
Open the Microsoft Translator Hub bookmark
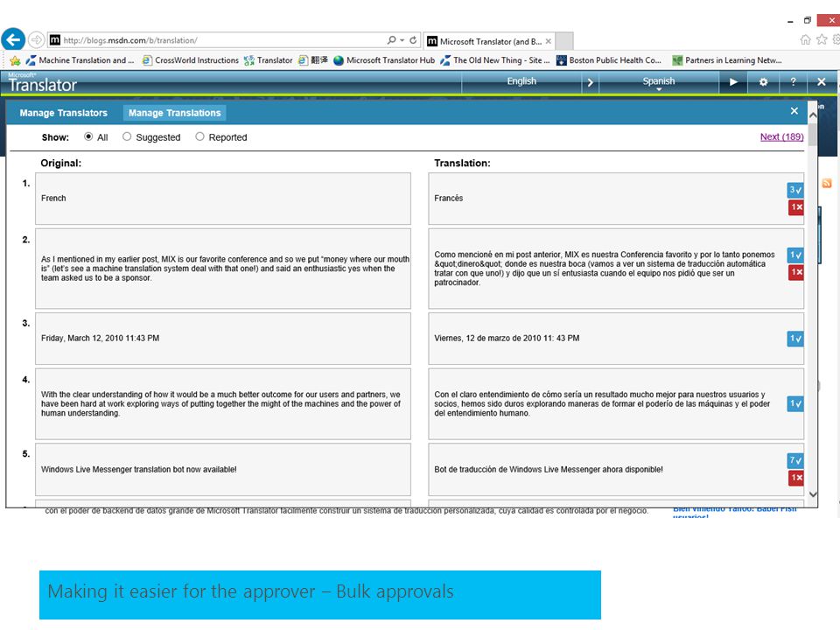(384, 60)
